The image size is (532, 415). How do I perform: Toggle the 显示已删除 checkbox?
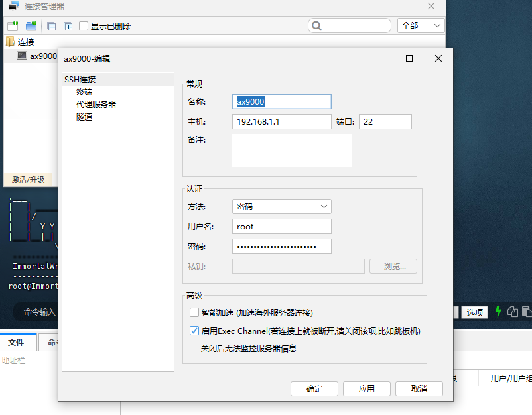pos(84,25)
